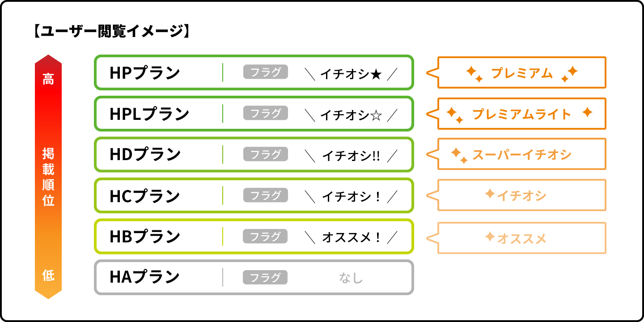Screen dimensions: 644x322
Task: Click the flag badge in HD plan row
Action: tap(265, 154)
